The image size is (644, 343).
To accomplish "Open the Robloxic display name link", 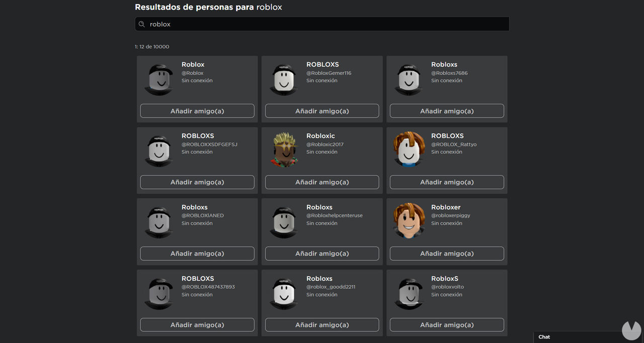I will [x=320, y=136].
